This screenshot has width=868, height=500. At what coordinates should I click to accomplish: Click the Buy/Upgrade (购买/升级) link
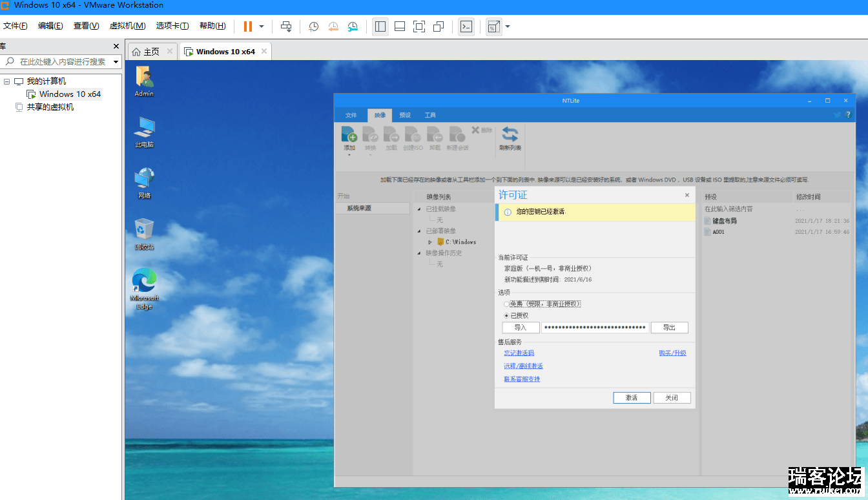tap(672, 353)
